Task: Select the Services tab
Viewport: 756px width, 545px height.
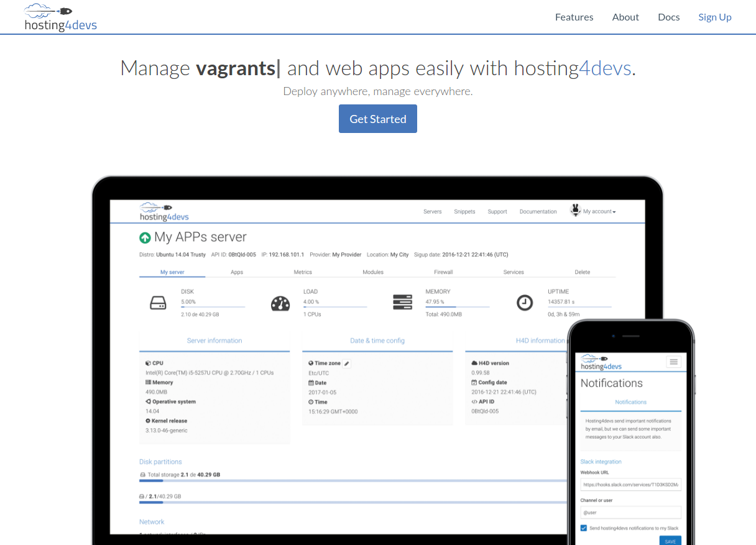Action: 514,272
